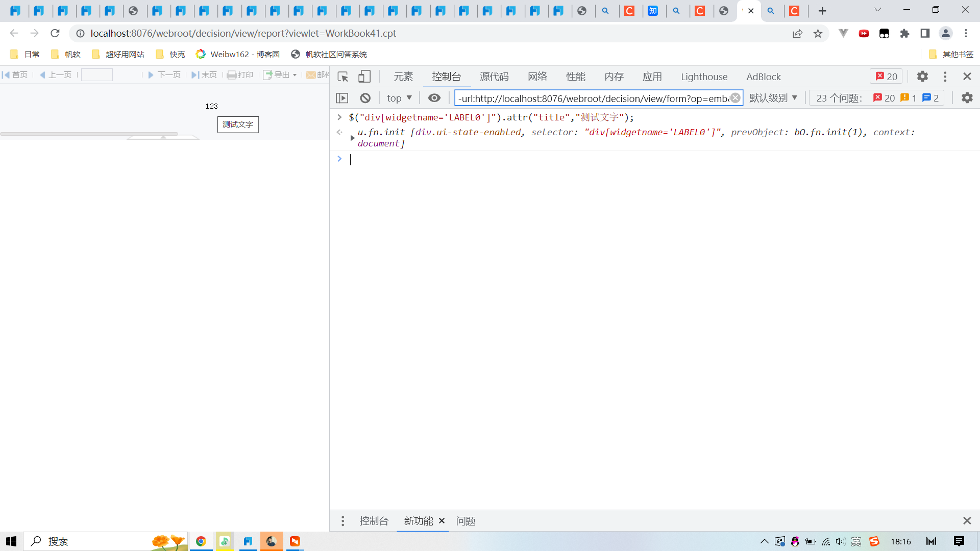Screen dimensions: 980x551
Task: Click the 上一页 previous page button
Action: (x=55, y=75)
